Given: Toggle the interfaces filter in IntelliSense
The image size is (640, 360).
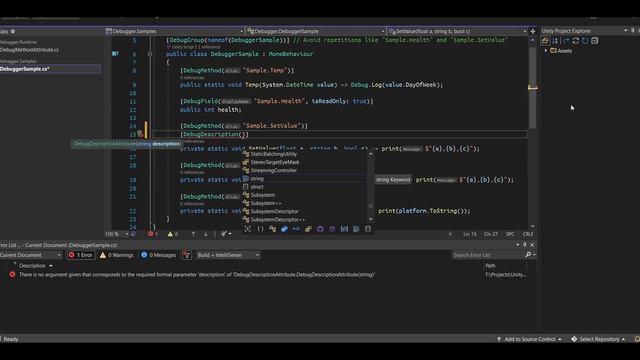Looking at the screenshot, I should (296, 229).
